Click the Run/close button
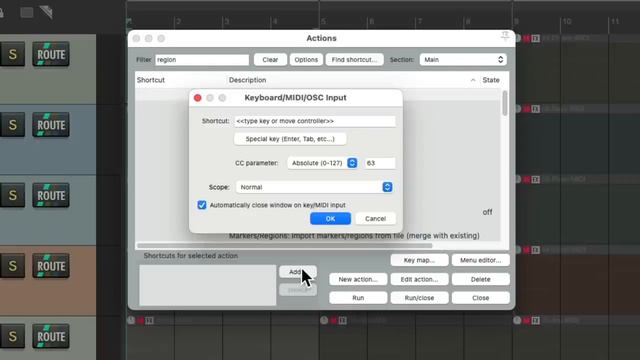The image size is (640, 360). [x=419, y=298]
